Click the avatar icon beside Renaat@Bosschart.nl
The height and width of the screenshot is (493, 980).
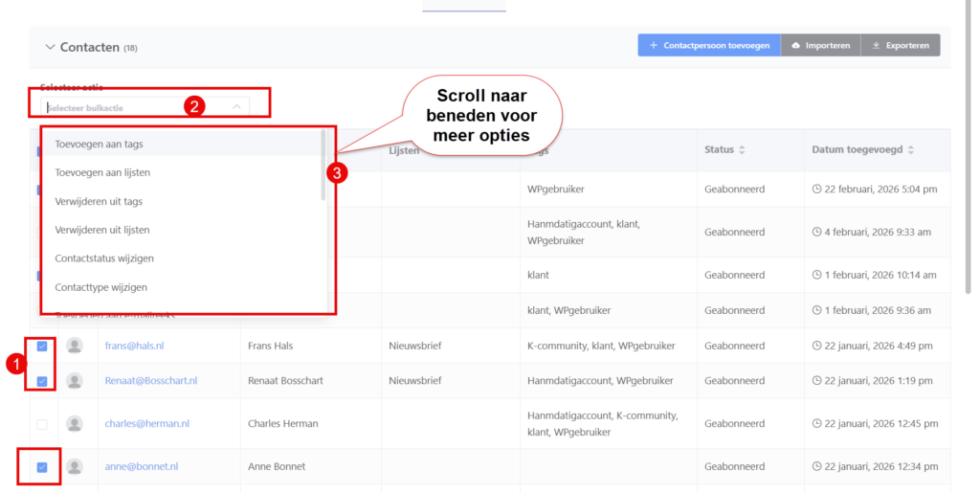click(74, 381)
